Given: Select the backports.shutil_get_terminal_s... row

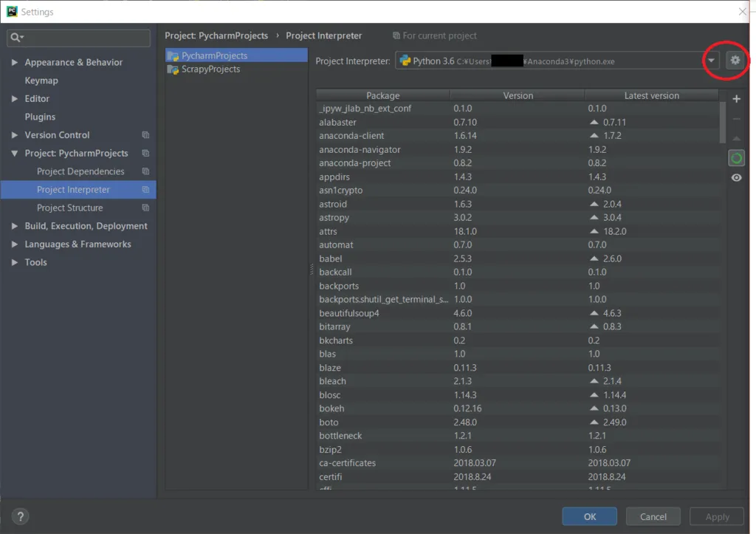Looking at the screenshot, I should pos(518,300).
